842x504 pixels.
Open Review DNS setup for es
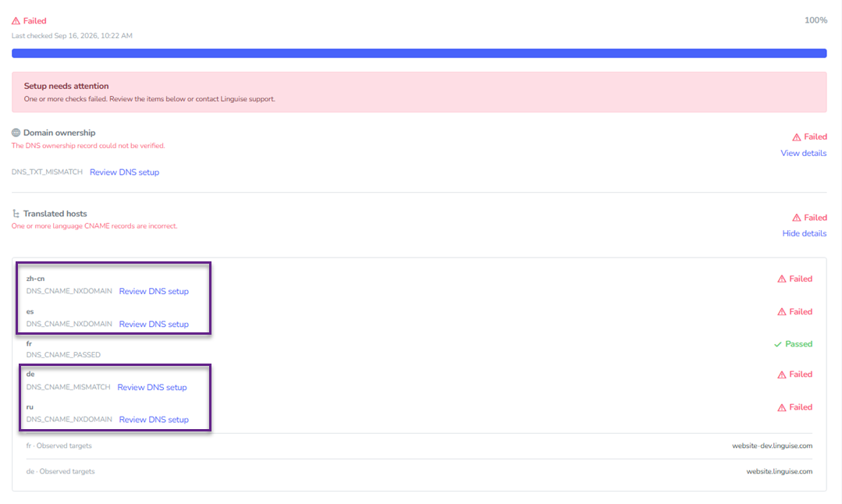pos(154,325)
